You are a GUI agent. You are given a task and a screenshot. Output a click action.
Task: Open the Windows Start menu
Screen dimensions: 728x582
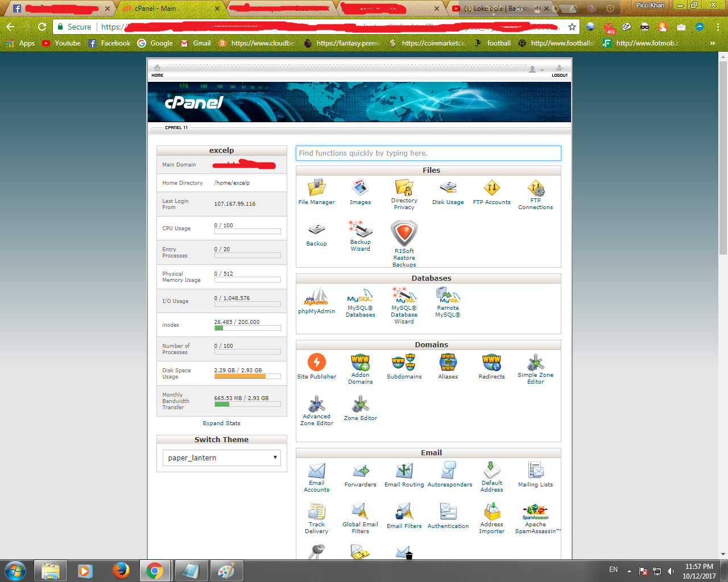[x=15, y=571]
